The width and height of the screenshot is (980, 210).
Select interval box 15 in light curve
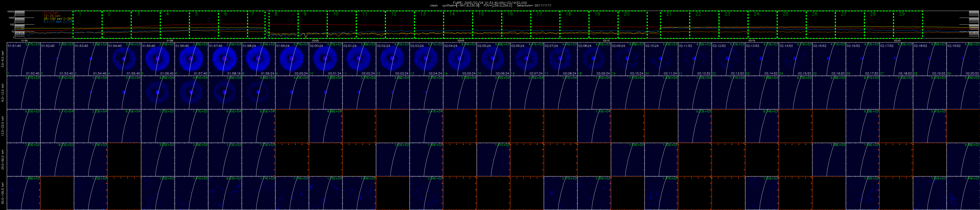tap(487, 25)
